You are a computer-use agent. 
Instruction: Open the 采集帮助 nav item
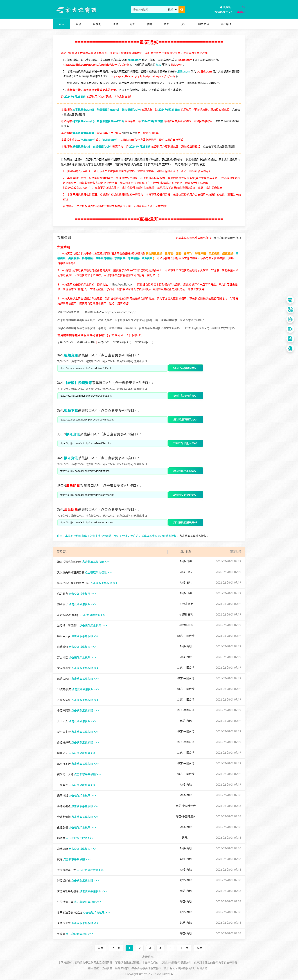click(x=226, y=24)
